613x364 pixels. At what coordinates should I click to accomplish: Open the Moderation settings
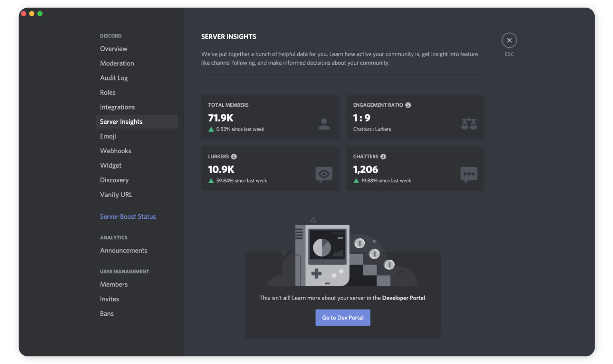[117, 63]
